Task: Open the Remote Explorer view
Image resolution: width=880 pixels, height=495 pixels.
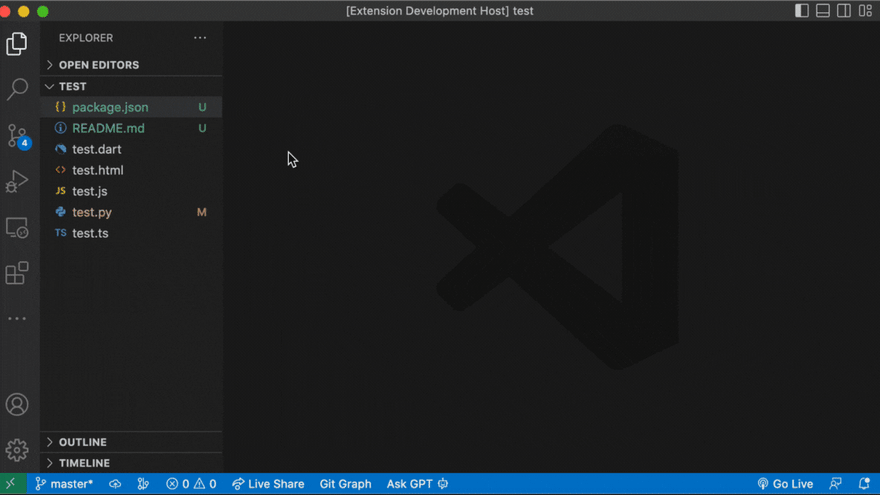Action: (17, 228)
